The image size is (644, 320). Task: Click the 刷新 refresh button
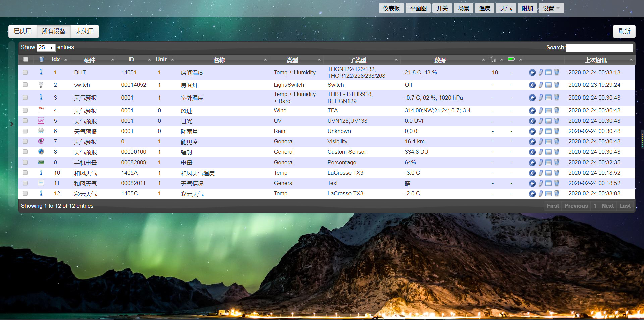pyautogui.click(x=624, y=31)
